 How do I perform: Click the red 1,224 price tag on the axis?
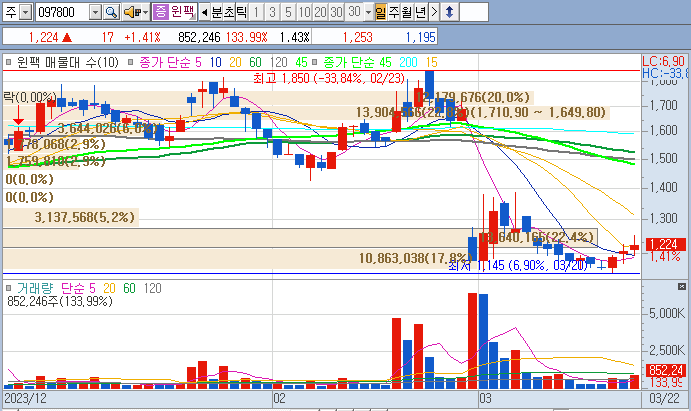click(x=666, y=244)
